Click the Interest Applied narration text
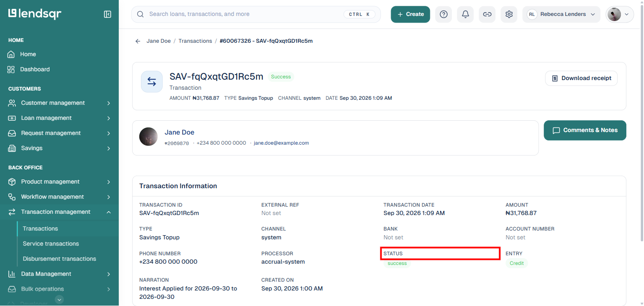 click(188, 293)
